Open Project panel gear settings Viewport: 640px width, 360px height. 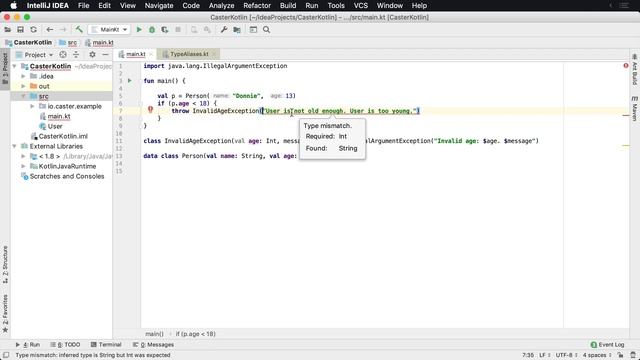click(92, 55)
